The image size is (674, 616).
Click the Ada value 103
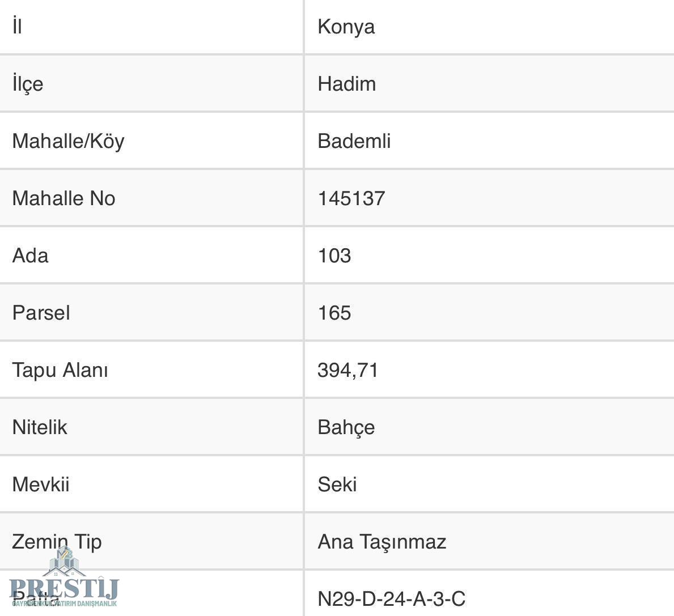(334, 256)
